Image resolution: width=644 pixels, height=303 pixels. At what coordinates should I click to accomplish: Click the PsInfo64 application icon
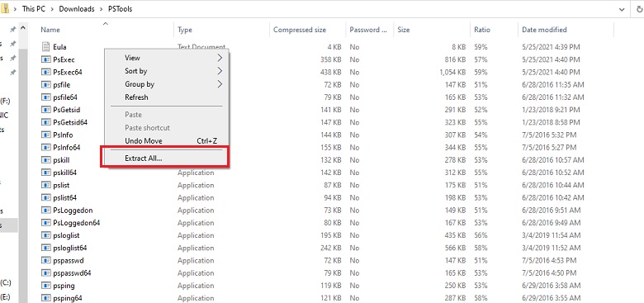pyautogui.click(x=46, y=148)
